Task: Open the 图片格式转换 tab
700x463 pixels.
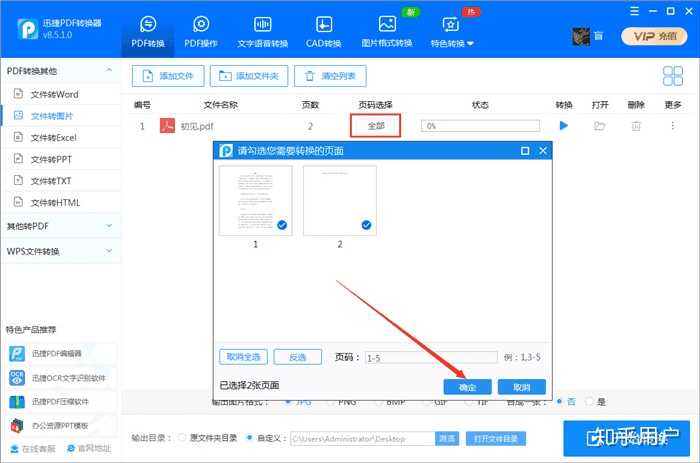Action: (387, 32)
